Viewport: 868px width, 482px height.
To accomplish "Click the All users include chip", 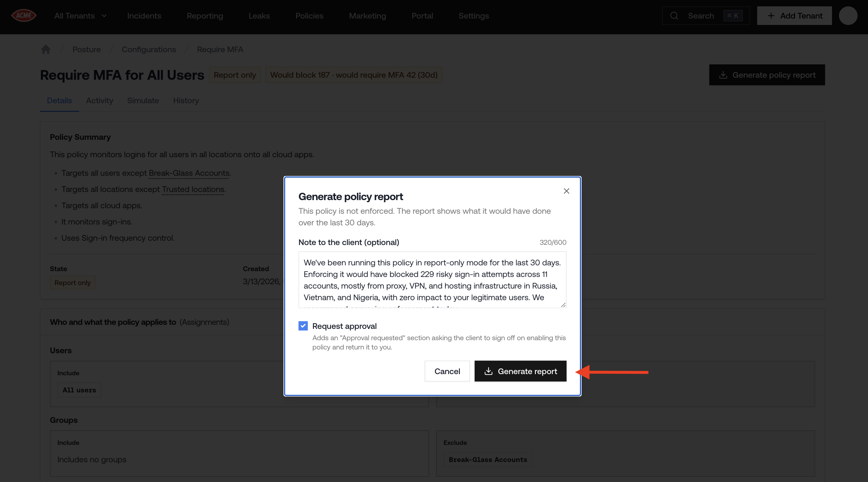I will [79, 390].
